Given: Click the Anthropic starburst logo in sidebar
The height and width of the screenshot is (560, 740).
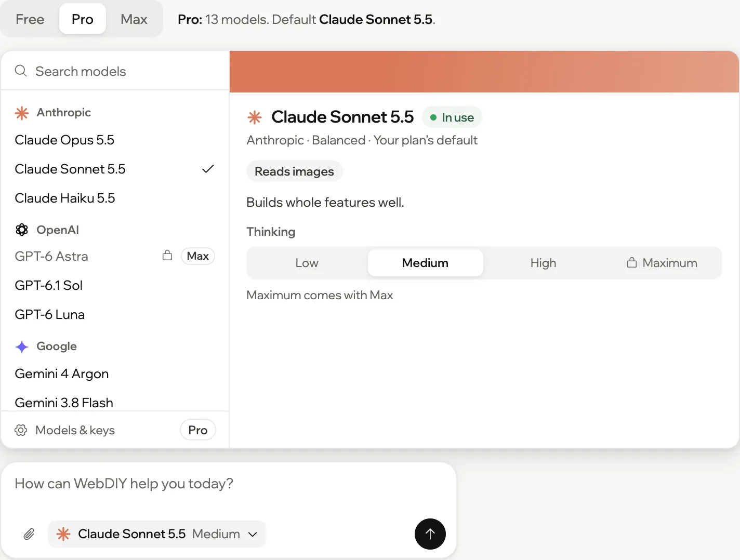Looking at the screenshot, I should [22, 113].
